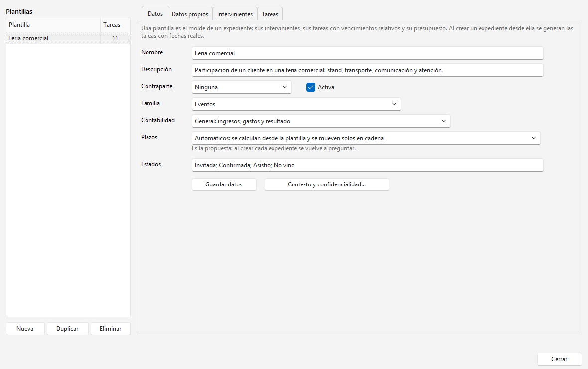This screenshot has width=588, height=369.
Task: Close the dialog with Cerrar
Action: [559, 359]
